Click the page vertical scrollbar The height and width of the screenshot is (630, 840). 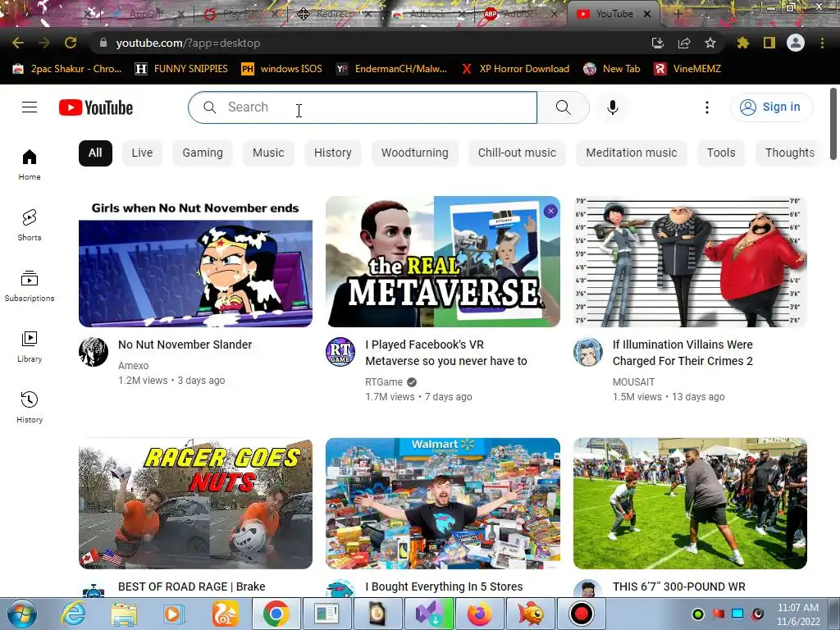833,125
